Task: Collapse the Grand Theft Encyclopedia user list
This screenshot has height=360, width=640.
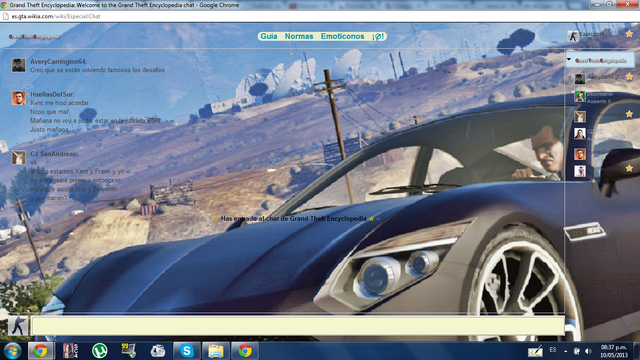Action: tap(569, 60)
